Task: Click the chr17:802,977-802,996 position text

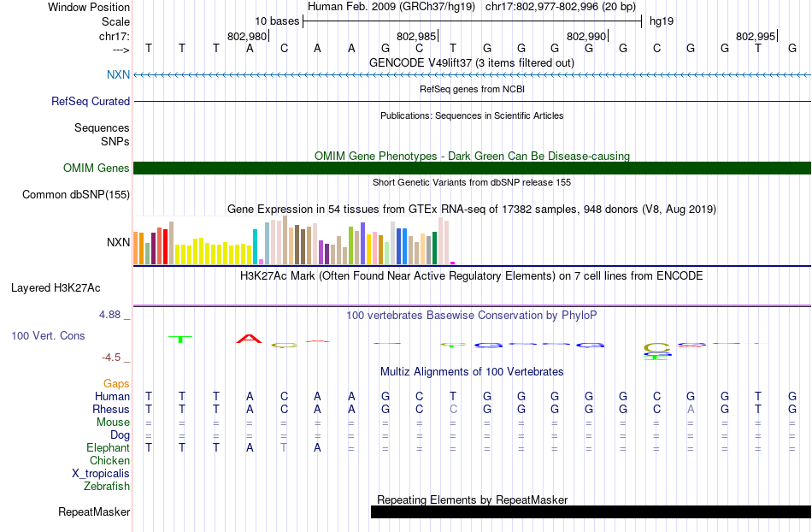Action: [x=561, y=7]
